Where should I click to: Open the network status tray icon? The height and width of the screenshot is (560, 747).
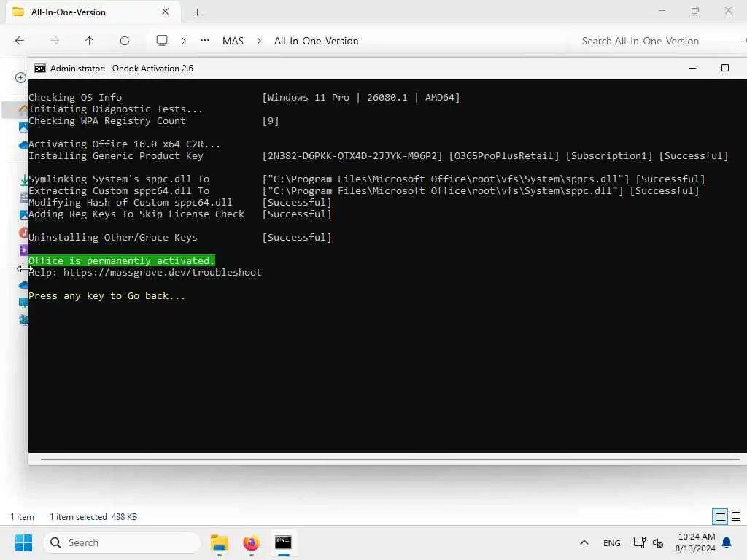tap(639, 542)
